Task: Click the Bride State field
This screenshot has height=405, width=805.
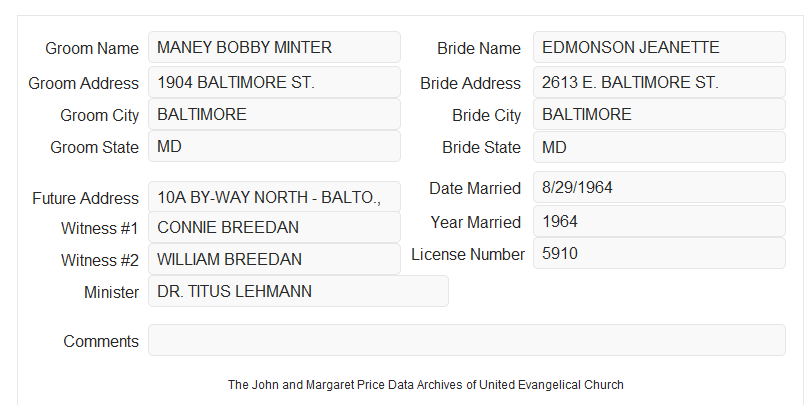Action: click(659, 147)
